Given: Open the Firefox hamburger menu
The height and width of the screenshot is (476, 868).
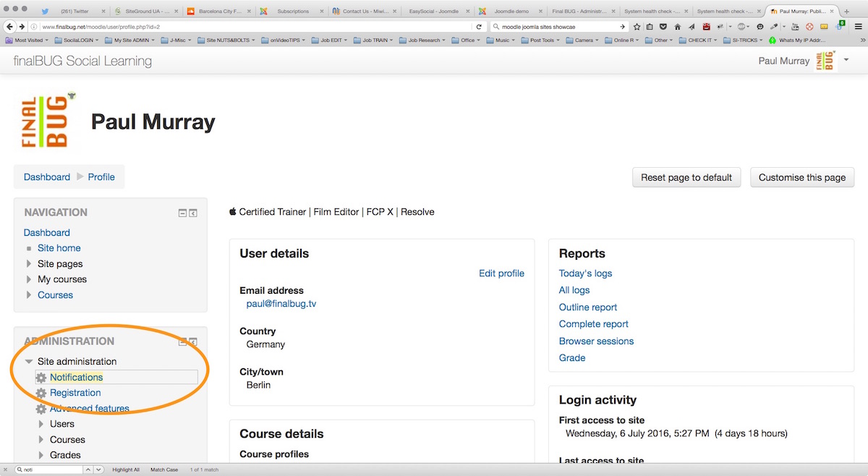Looking at the screenshot, I should [x=857, y=27].
